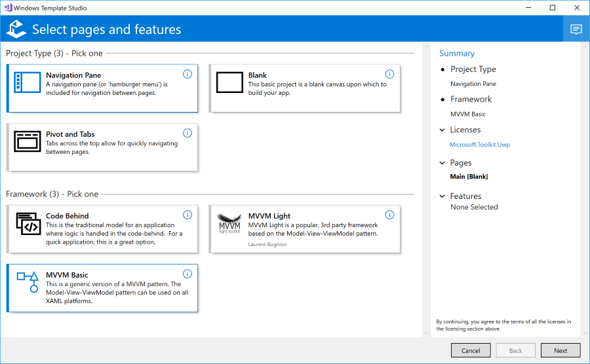The width and height of the screenshot is (590, 364).
Task: Open info for MVVM Basic framework
Action: tap(187, 274)
